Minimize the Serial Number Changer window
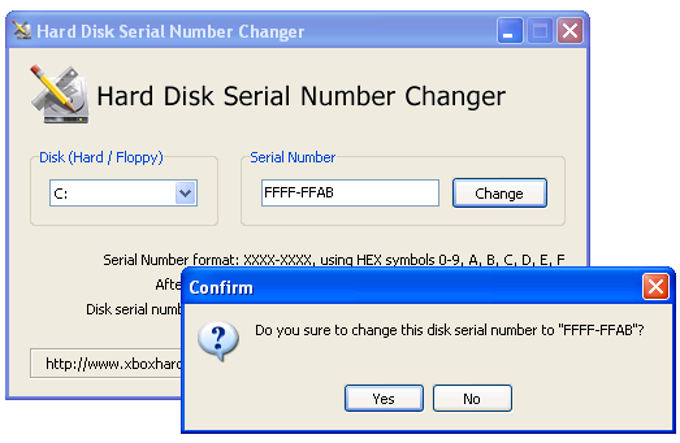This screenshot has height=443, width=680. (x=510, y=31)
